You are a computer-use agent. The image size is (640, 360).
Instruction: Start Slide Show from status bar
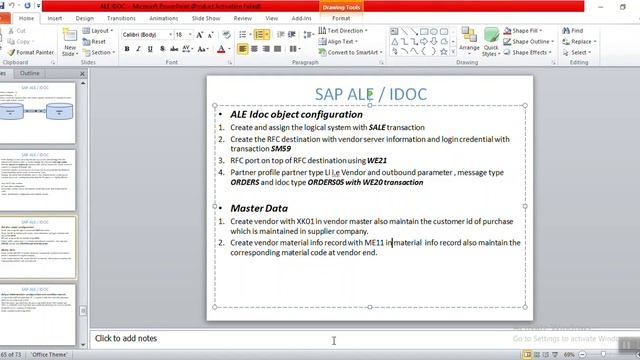[555, 355]
